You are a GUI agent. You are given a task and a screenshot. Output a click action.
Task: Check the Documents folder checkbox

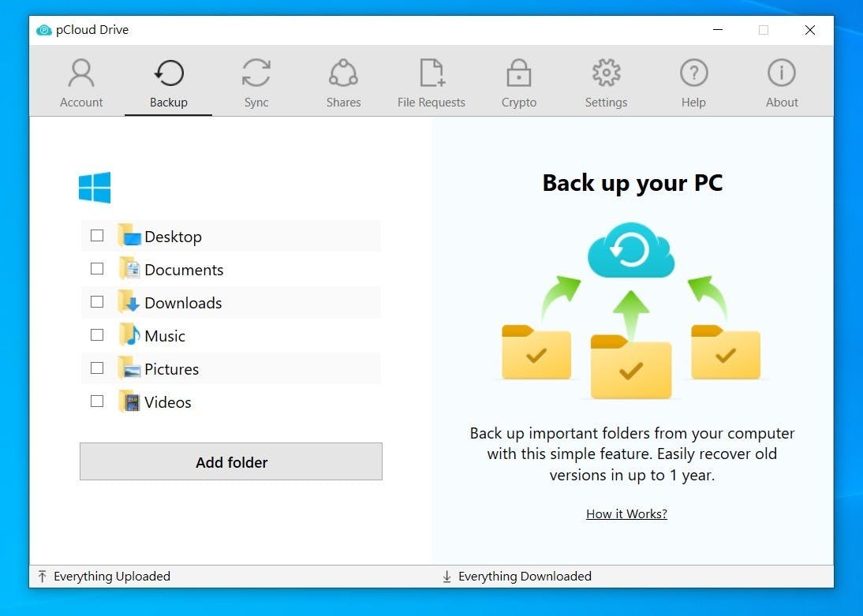(97, 269)
